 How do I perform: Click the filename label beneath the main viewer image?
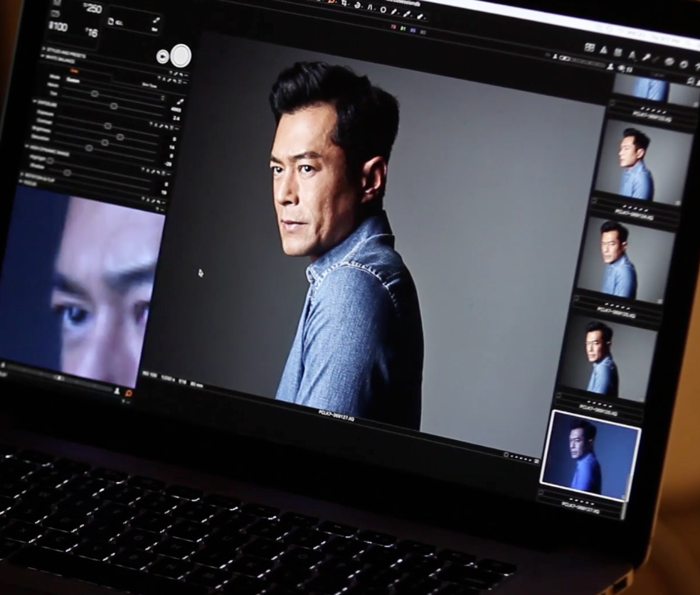point(336,416)
